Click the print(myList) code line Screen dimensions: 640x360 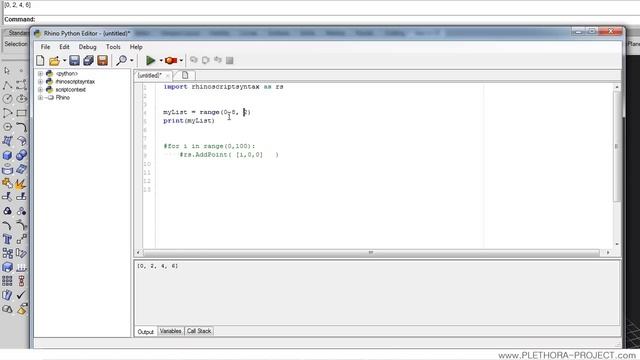[189, 120]
